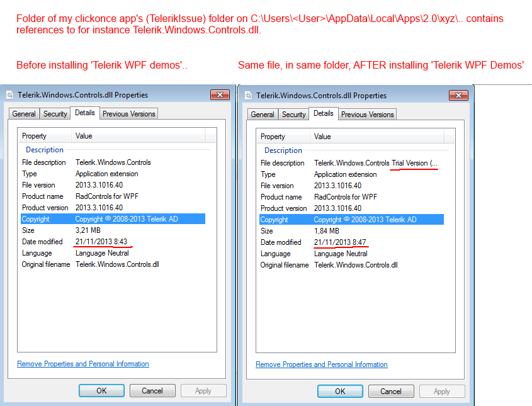Click Value column header in right dialog
Image resolution: width=532 pixels, height=406 pixels.
click(376, 137)
